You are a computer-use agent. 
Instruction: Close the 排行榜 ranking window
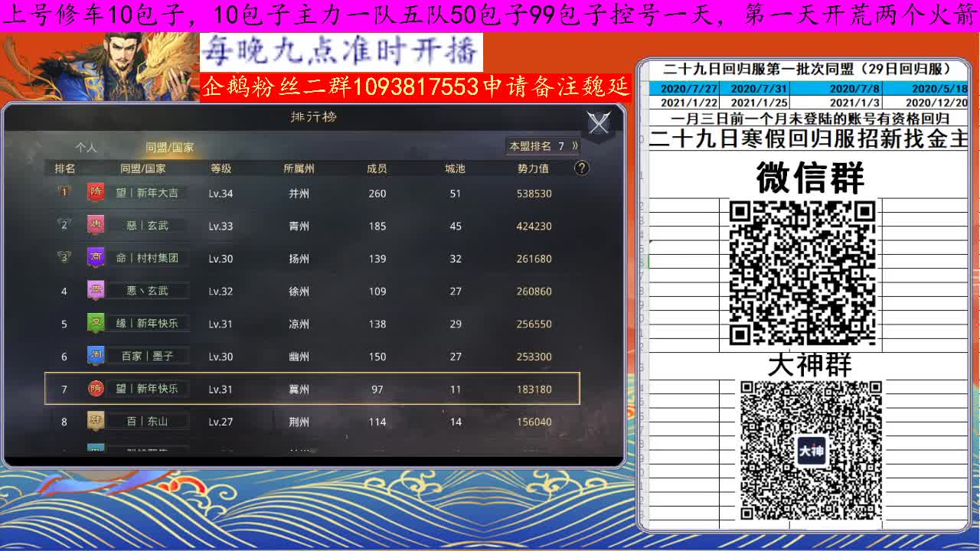pyautogui.click(x=599, y=122)
